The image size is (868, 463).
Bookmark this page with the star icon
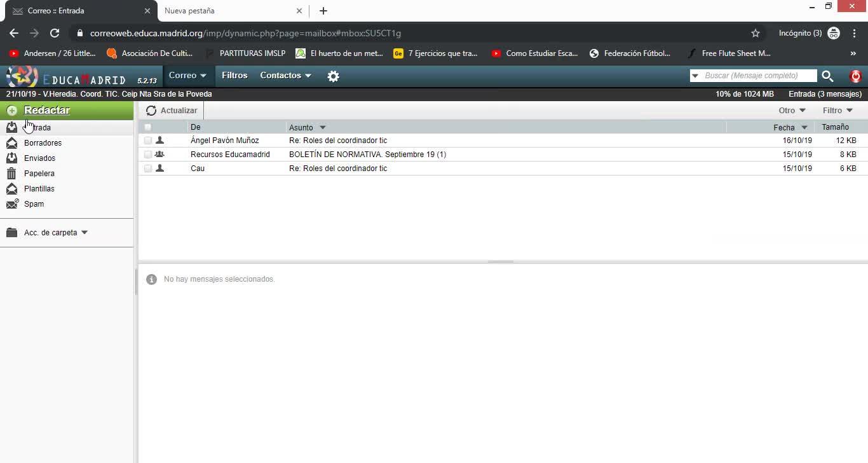[x=756, y=33]
